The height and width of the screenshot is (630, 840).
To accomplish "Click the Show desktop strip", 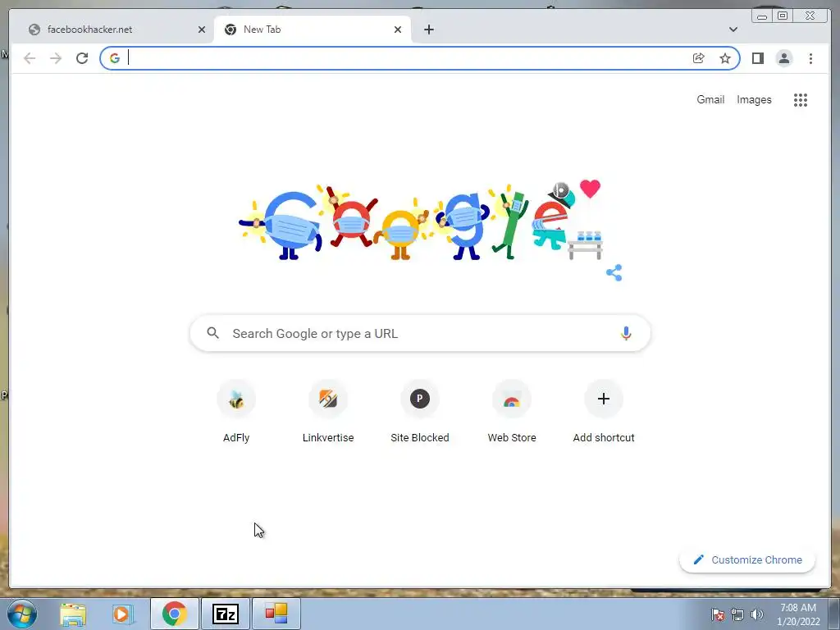I will (834, 614).
